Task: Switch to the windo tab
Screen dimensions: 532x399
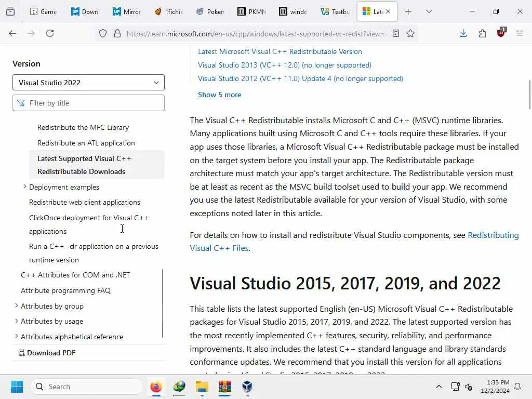Action: [x=293, y=11]
